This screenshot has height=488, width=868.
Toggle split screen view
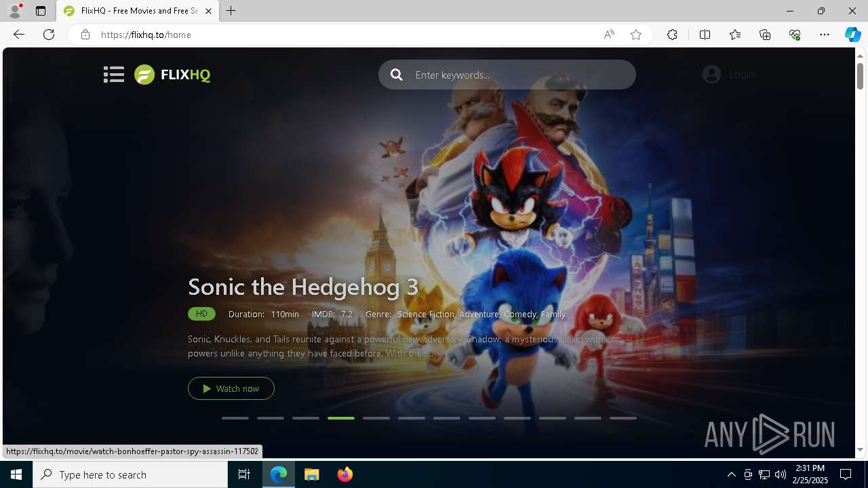click(705, 35)
